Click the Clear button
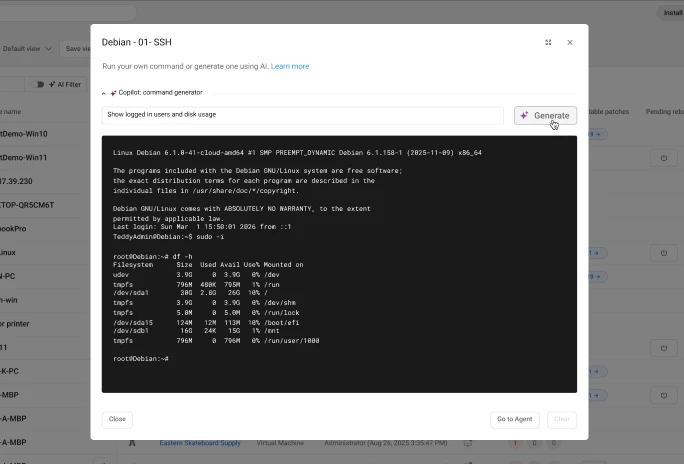Screen dimensions: 684x464 [x=562, y=419]
